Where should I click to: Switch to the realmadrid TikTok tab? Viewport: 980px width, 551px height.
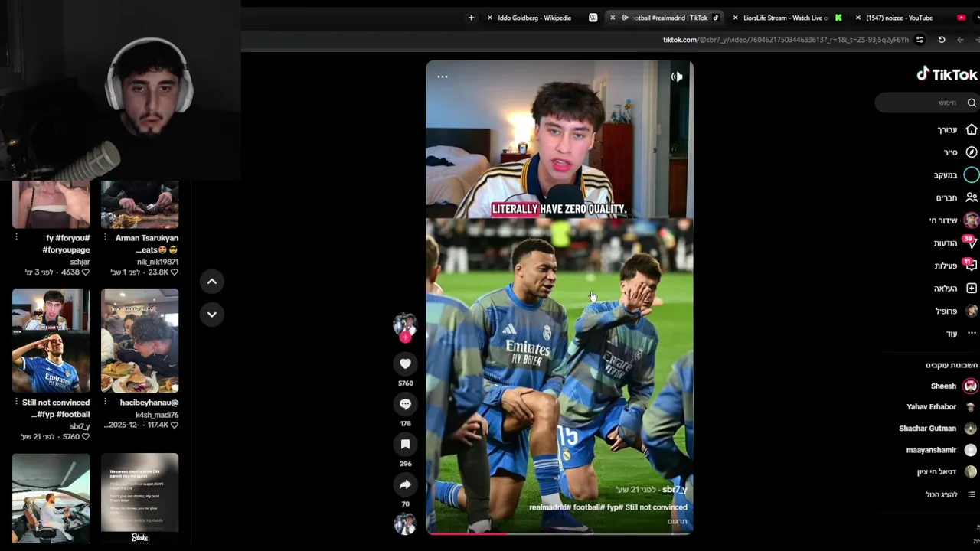(x=670, y=18)
